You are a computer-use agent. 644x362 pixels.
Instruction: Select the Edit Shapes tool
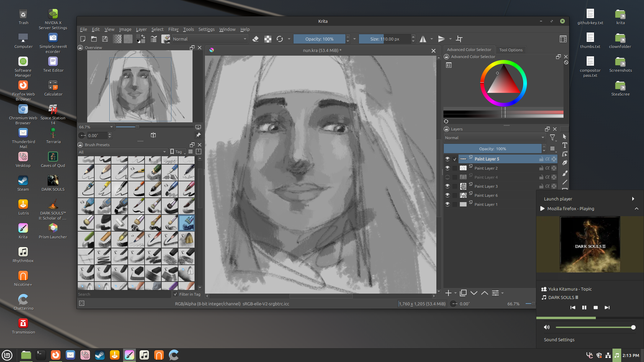pos(565,154)
